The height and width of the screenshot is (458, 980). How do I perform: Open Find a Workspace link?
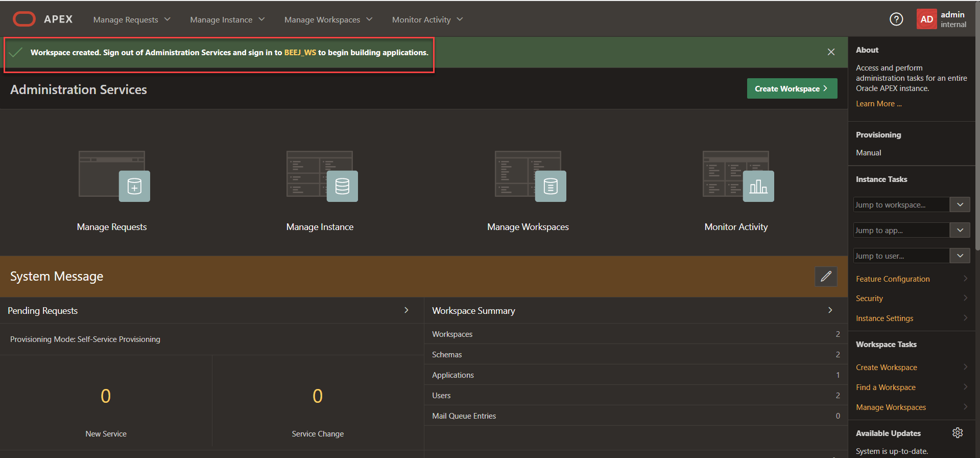[x=886, y=387]
